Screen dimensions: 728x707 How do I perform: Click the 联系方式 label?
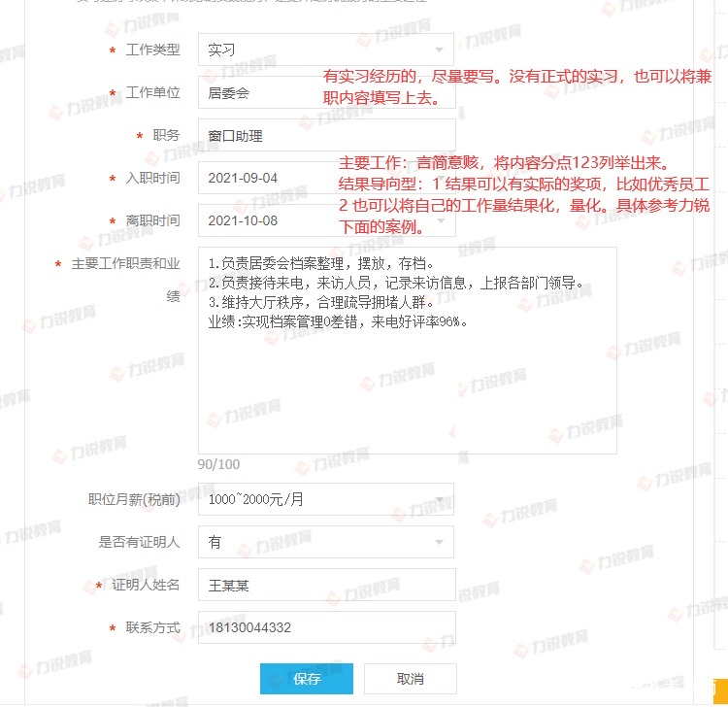[x=152, y=627]
